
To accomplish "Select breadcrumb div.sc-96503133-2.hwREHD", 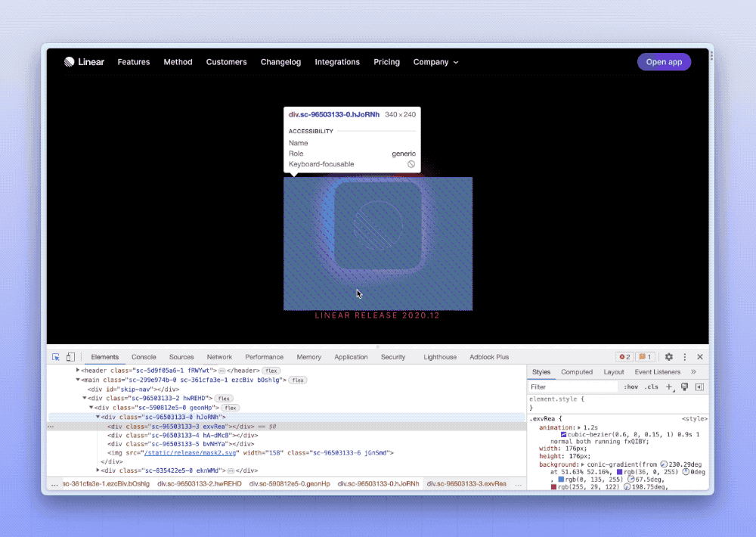I will [x=200, y=484].
